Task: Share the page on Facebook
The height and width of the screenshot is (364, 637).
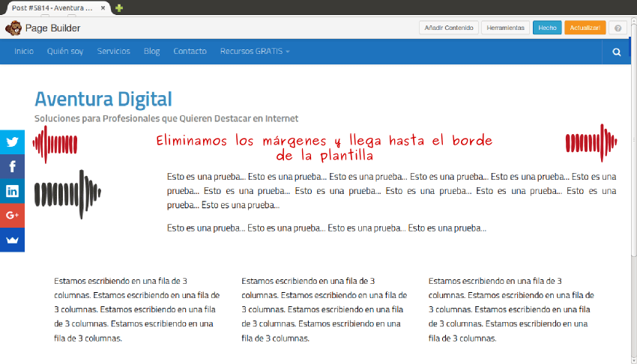Action: [x=12, y=166]
